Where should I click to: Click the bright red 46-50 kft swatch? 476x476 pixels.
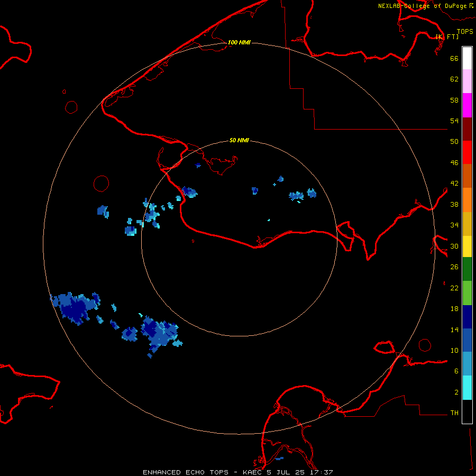(x=467, y=152)
